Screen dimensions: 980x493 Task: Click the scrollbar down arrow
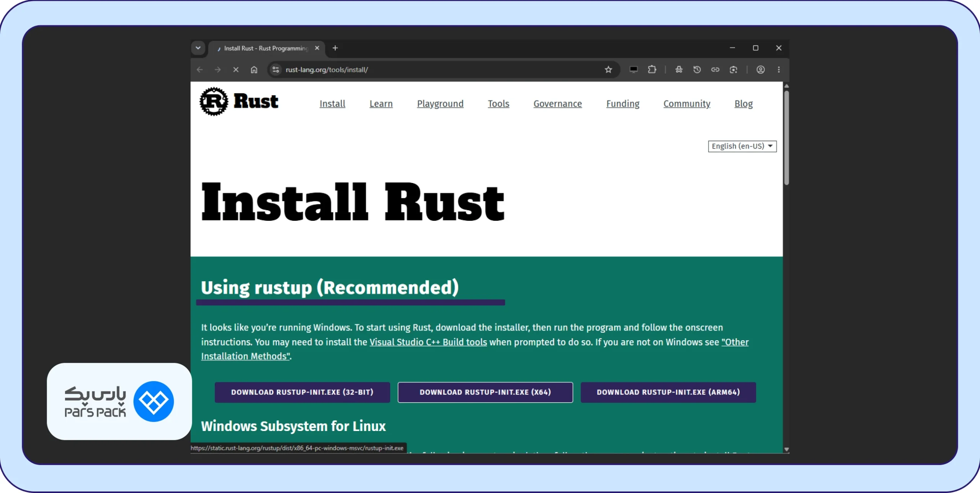click(786, 449)
